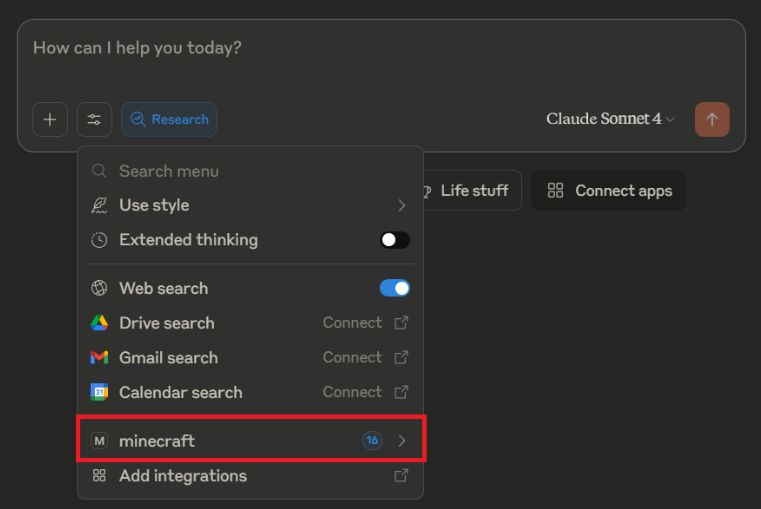Enable the Extended thinking toggle
Image resolution: width=761 pixels, height=509 pixels.
coord(394,240)
